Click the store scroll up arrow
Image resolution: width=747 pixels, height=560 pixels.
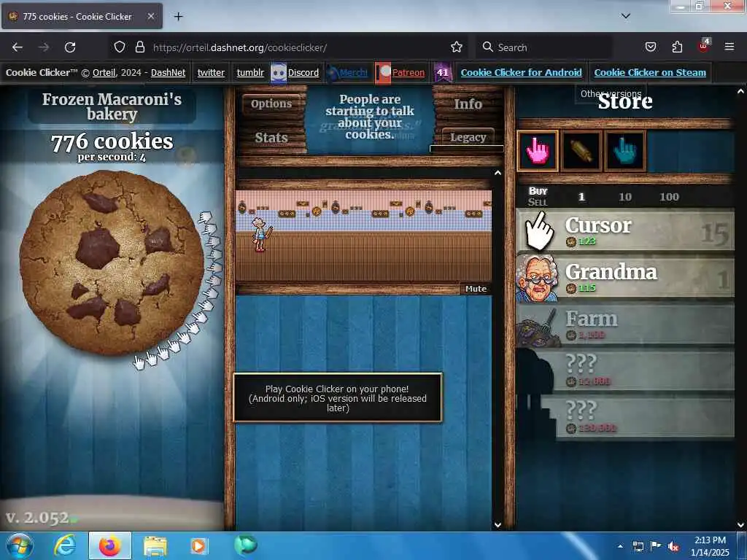[740, 91]
